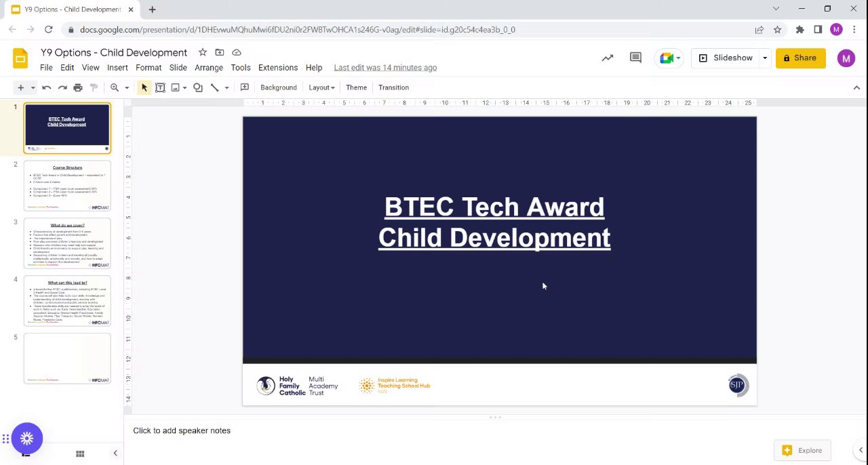
Task: Select the Text box tool
Action: pyautogui.click(x=160, y=87)
